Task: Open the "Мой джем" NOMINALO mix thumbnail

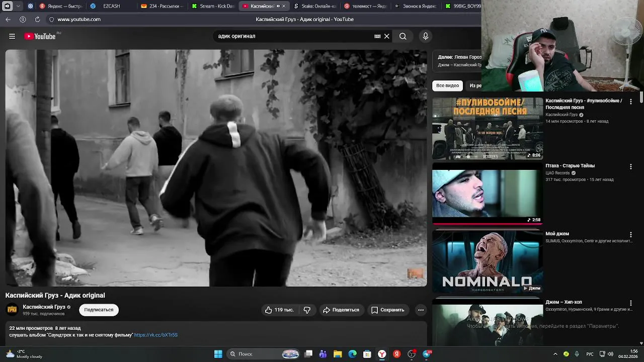Action: click(x=488, y=261)
